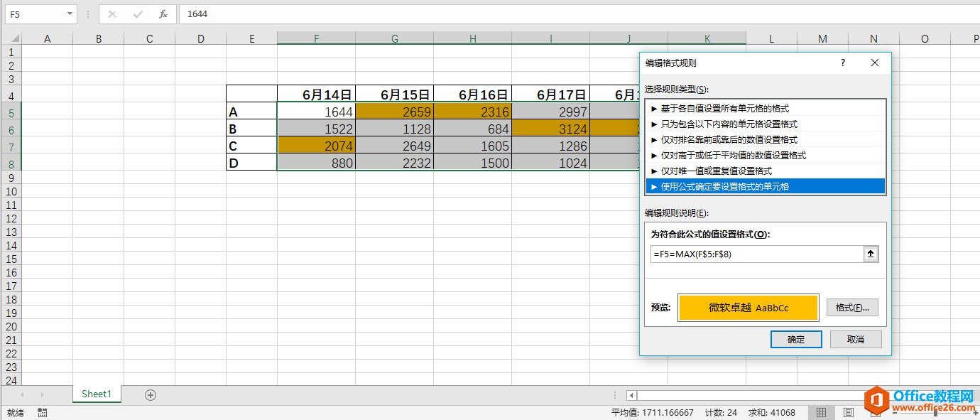Click cell containing 2997
This screenshot has height=420, width=980.
tap(551, 112)
